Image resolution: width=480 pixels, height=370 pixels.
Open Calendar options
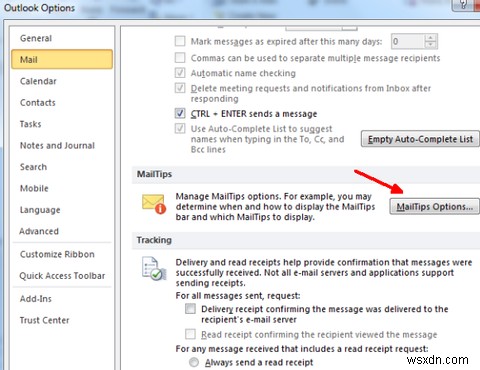coord(38,81)
